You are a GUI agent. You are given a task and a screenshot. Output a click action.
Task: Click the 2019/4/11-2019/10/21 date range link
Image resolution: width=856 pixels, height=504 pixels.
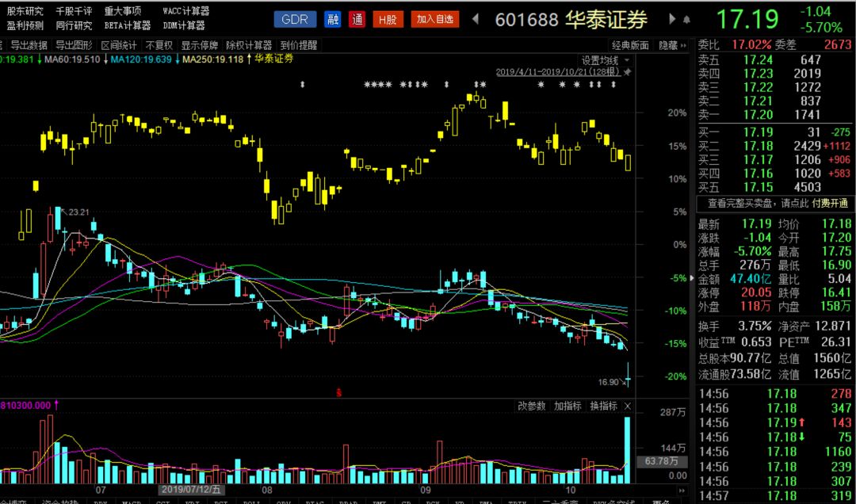(558, 72)
